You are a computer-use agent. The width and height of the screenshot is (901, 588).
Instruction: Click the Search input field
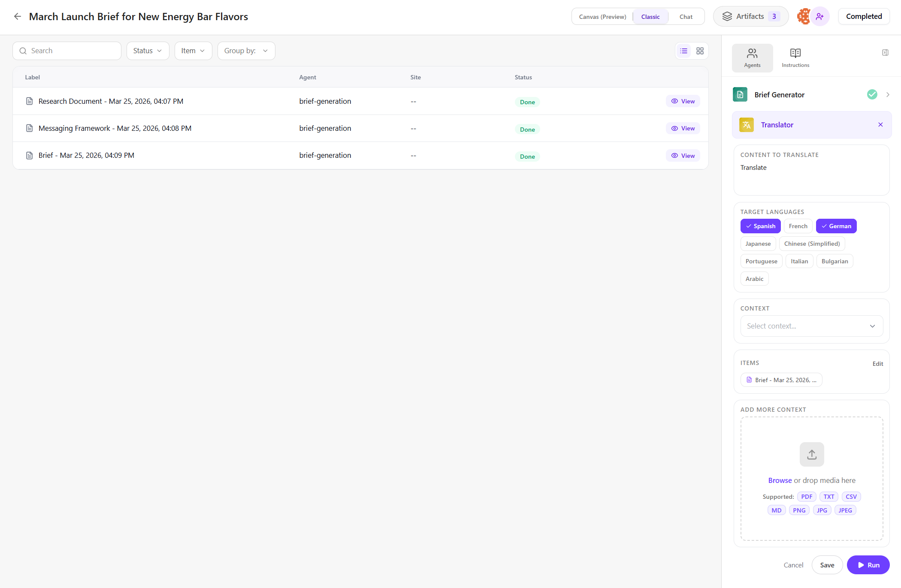tap(67, 51)
